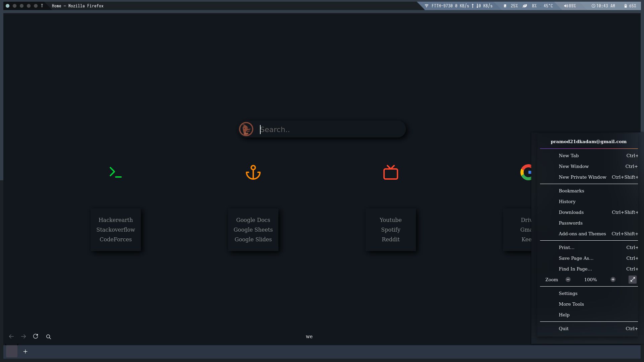Image resolution: width=644 pixels, height=362 pixels.
Task: Click the back navigation arrow
Action: pos(11,336)
